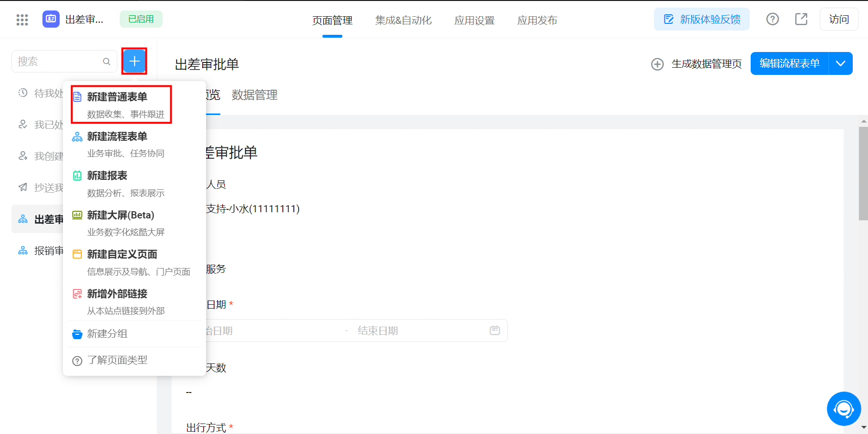Screen dimensions: 868x434
Task: Click the folder icon of 新建分组
Action: click(x=77, y=334)
